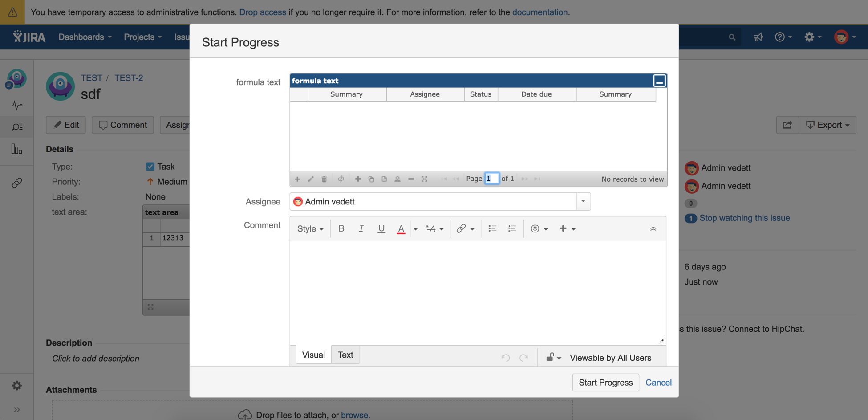
Task: Click the grid page number field
Action: (492, 179)
